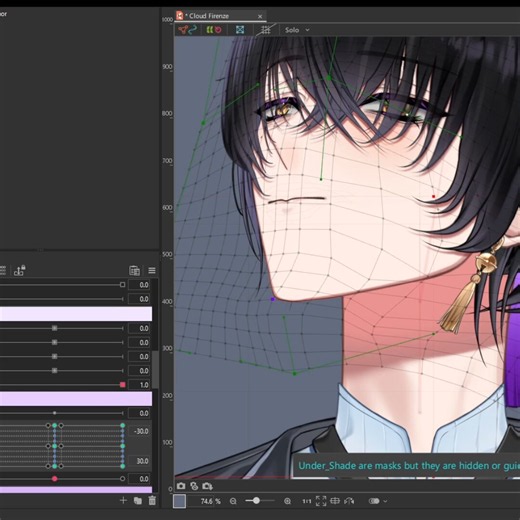This screenshot has height=520, width=520.
Task: Click the parameter palette table icon
Action: 134,270
